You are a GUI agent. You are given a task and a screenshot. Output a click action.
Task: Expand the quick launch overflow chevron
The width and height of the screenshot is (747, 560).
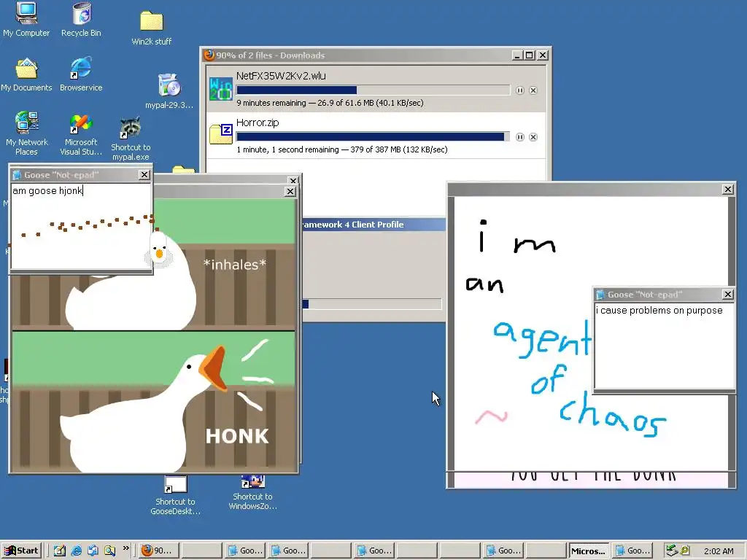125,548
